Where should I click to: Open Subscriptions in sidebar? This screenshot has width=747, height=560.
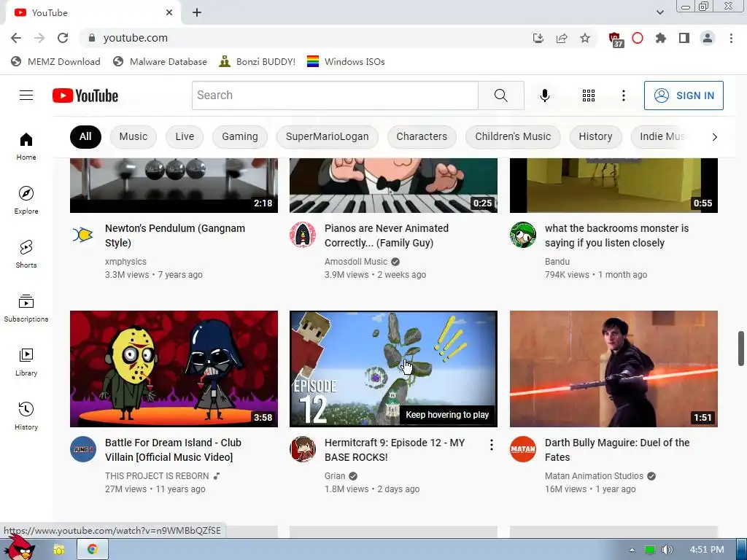(26, 308)
